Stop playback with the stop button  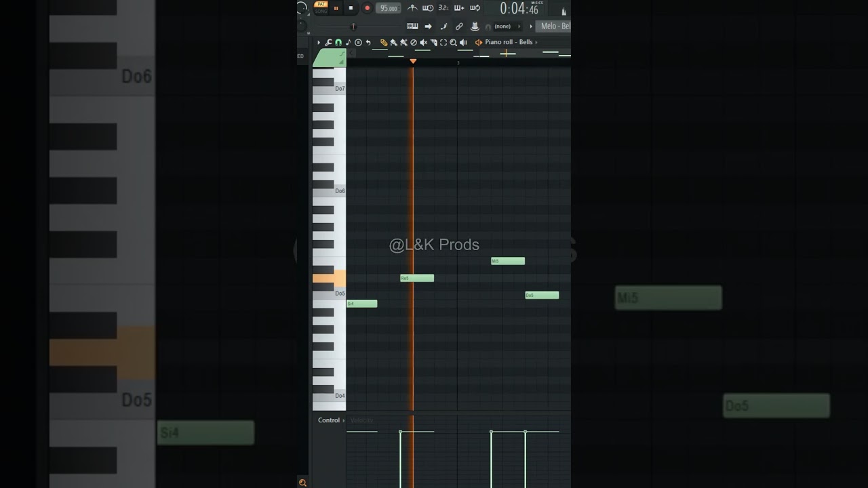(x=351, y=8)
